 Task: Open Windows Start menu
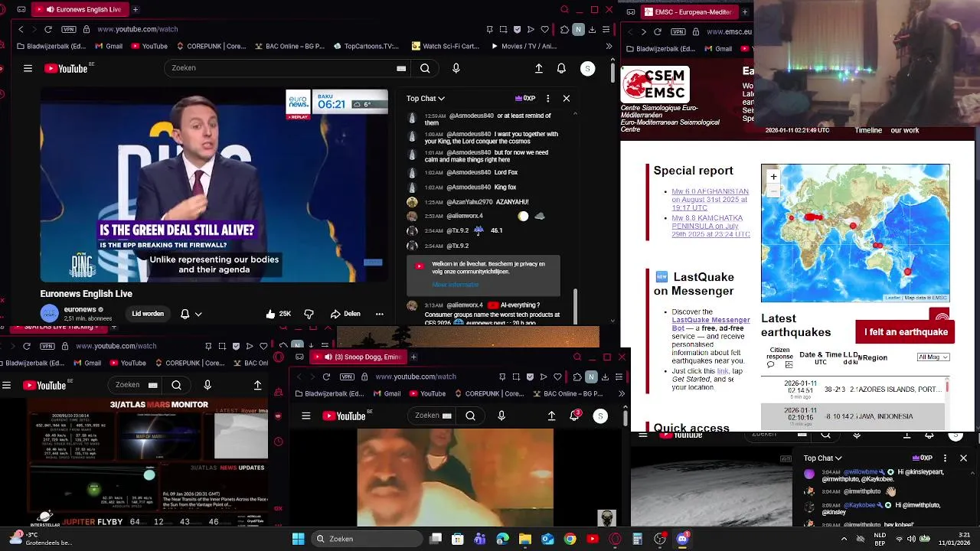coord(298,539)
